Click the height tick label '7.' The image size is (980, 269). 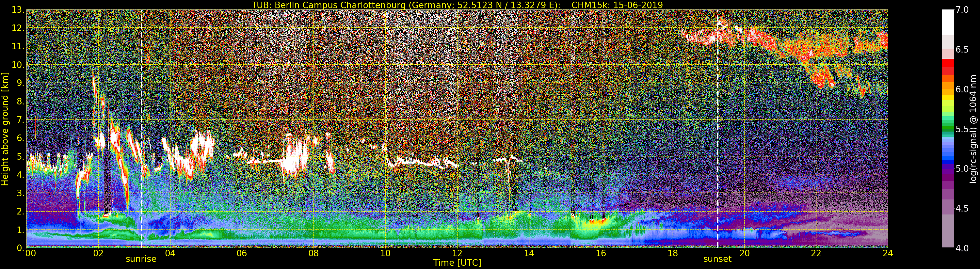(21, 119)
